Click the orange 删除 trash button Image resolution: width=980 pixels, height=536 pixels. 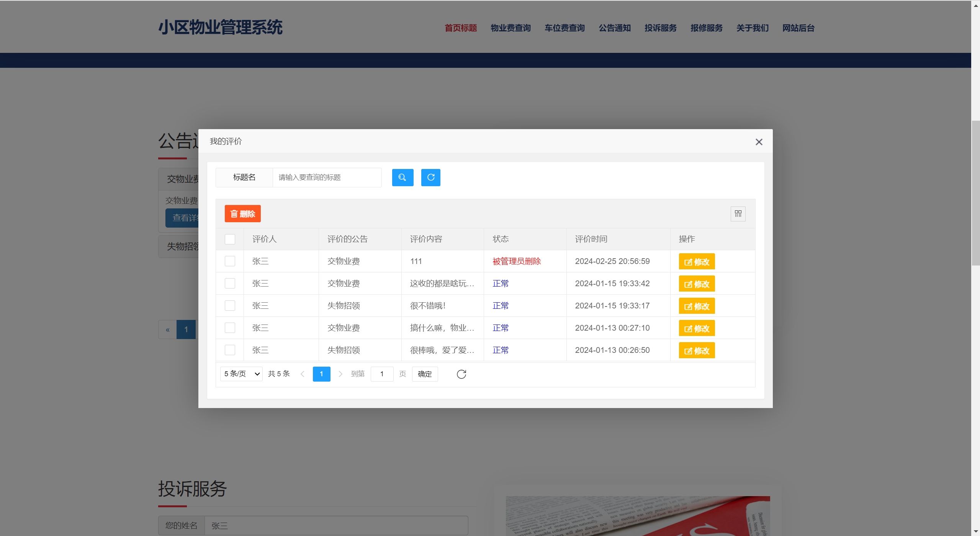pos(242,214)
